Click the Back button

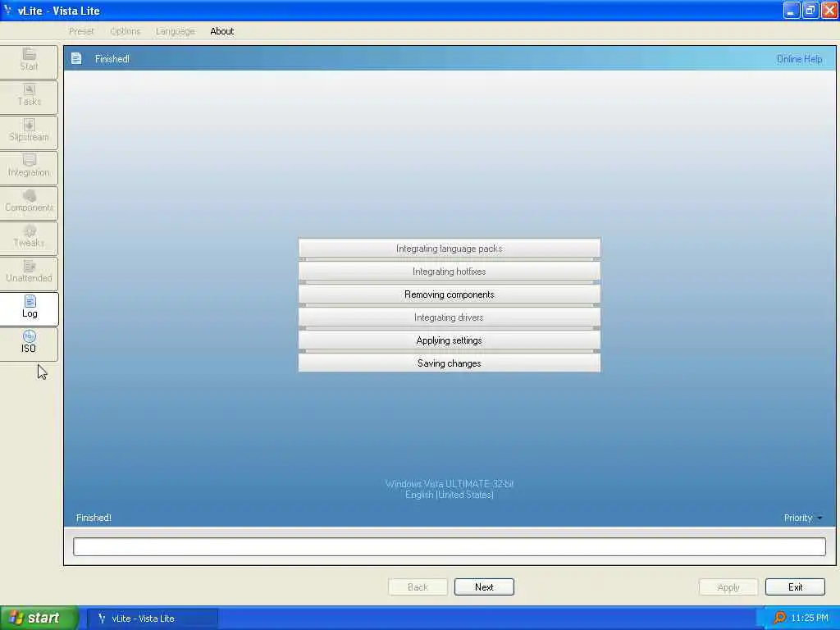[x=418, y=587]
